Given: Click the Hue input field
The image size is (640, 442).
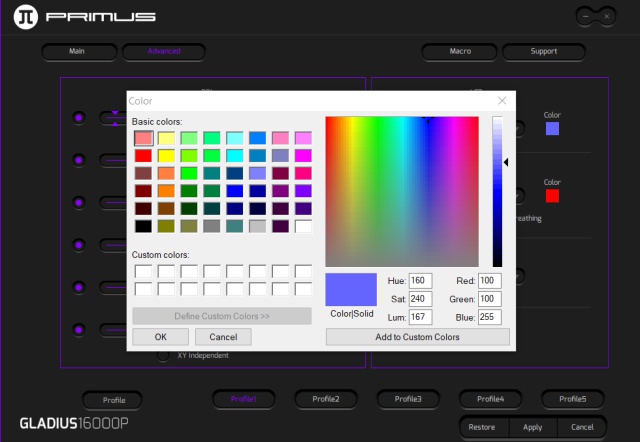Looking at the screenshot, I should click(x=420, y=281).
